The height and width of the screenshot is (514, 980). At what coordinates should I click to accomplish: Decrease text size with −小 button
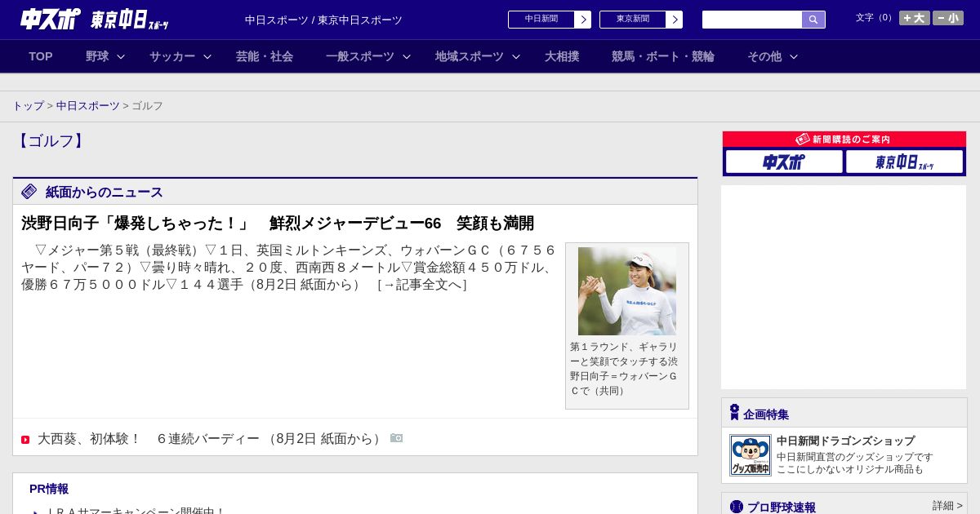click(x=948, y=18)
